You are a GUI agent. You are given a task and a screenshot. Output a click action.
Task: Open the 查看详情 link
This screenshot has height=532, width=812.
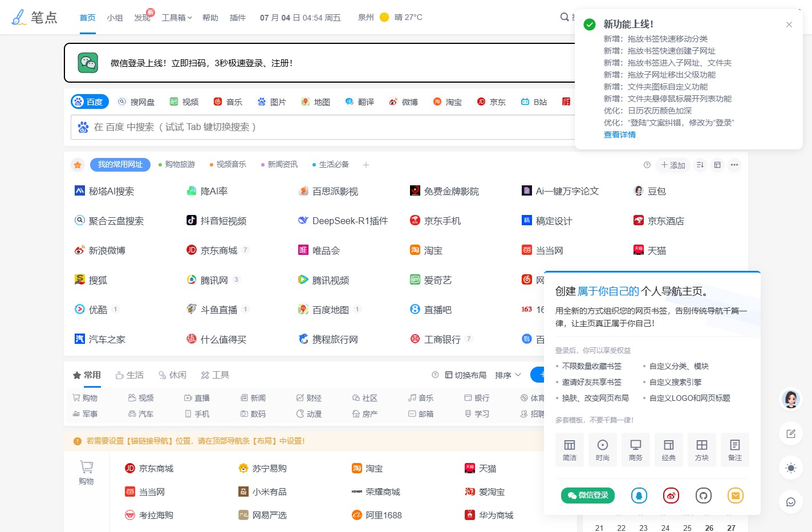(x=620, y=135)
